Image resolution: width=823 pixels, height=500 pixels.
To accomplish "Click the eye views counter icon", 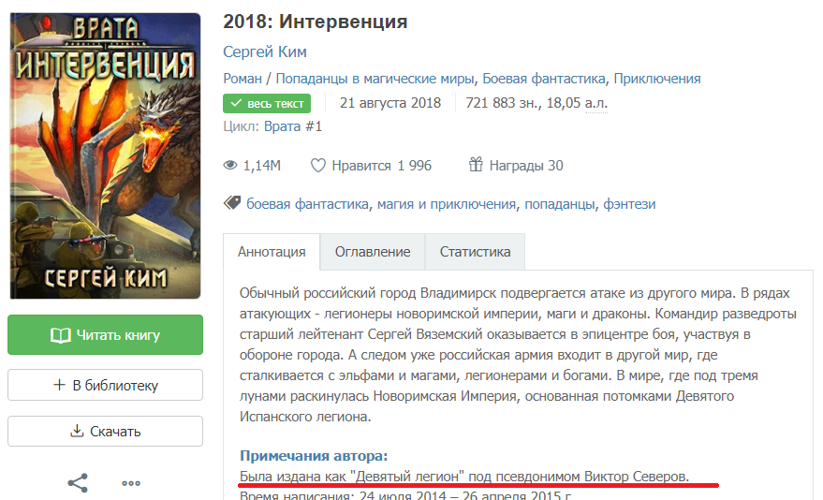I will pyautogui.click(x=230, y=166).
